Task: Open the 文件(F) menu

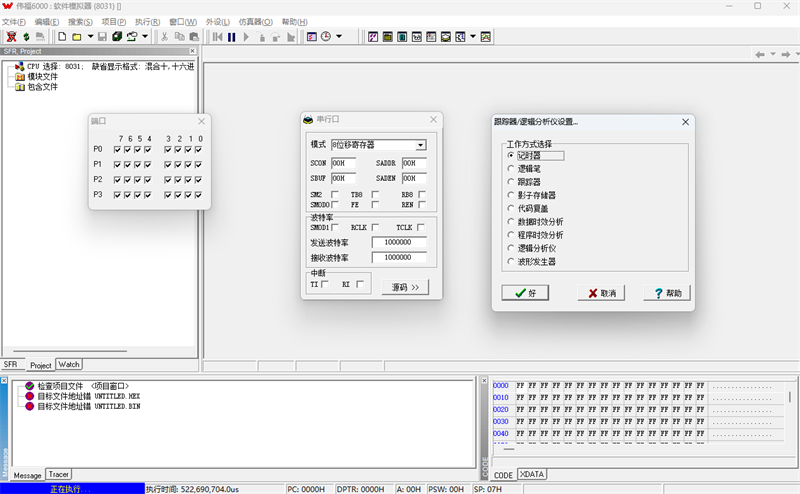Action: [x=14, y=22]
